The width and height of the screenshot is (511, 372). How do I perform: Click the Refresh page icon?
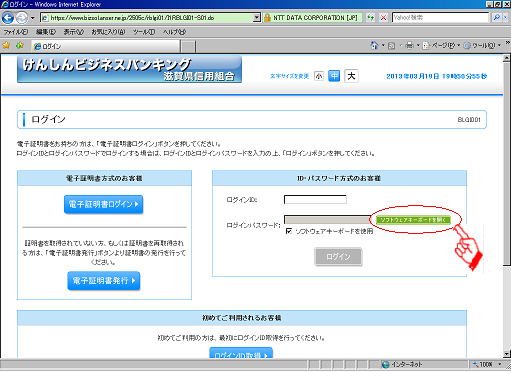371,18
